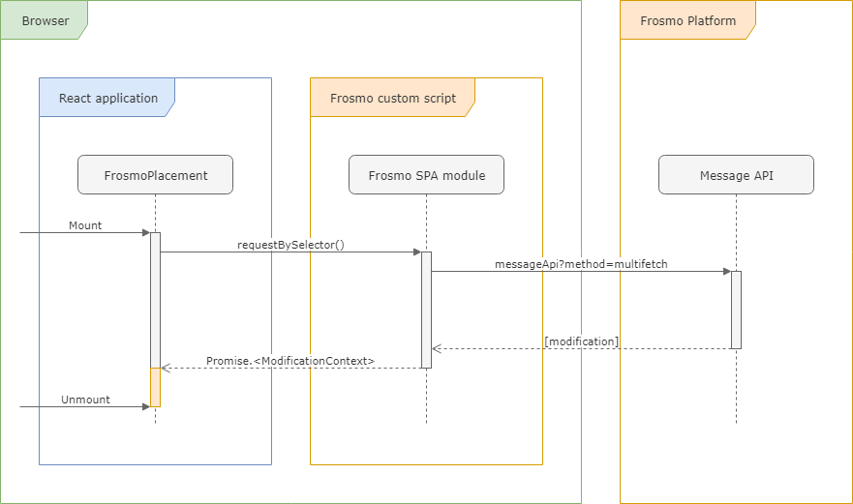Click the Message API participant box
853x504 pixels.
(736, 175)
